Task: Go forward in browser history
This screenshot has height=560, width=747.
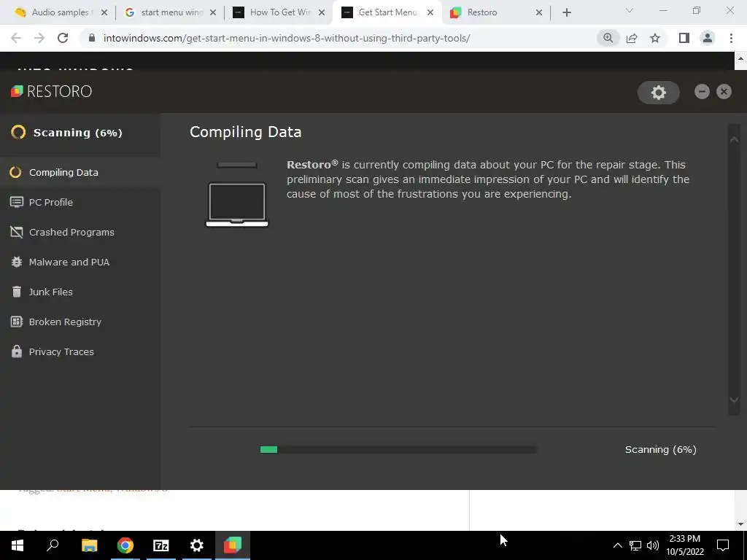Action: point(39,38)
